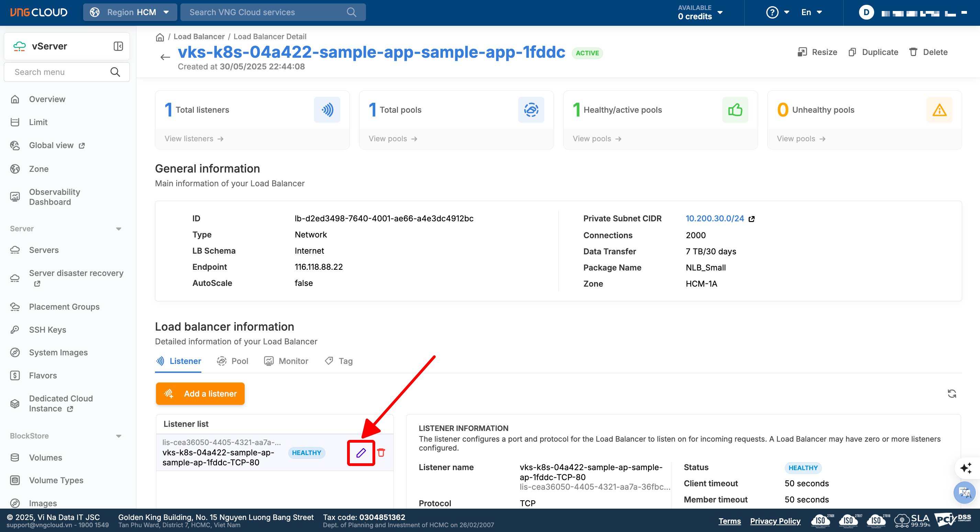Click the Add a listener button
This screenshot has height=532, width=980.
click(x=200, y=394)
